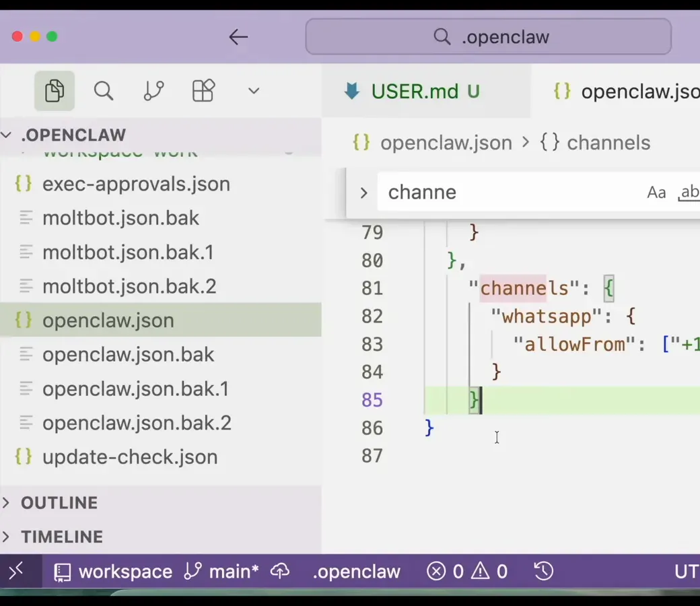Click the USER.md tab markdown icon
This screenshot has width=700, height=606.
tap(352, 91)
